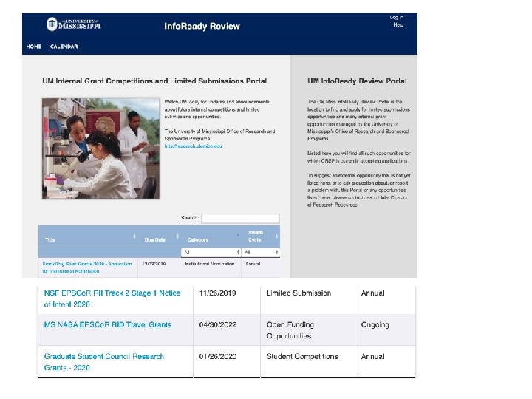The width and height of the screenshot is (532, 399).
Task: Open MS NASA EPSCoR RID Travel Grants
Action: (108, 324)
